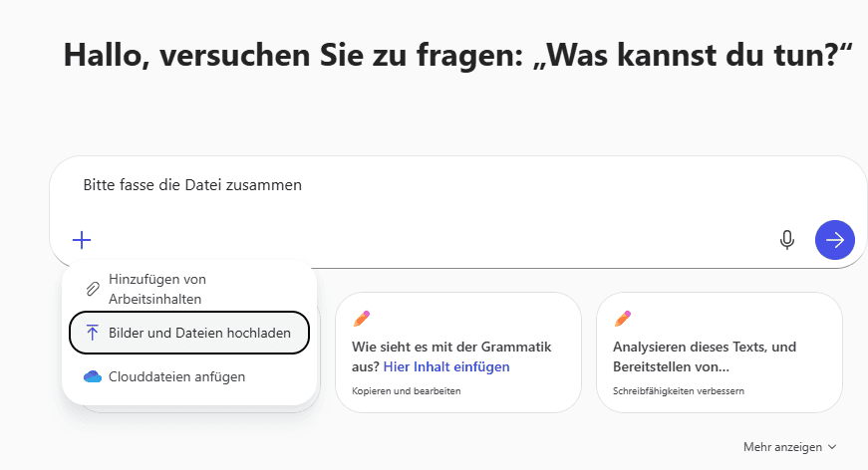The image size is (868, 470).
Task: Select "Clouddateien anfügen" option
Action: [176, 376]
